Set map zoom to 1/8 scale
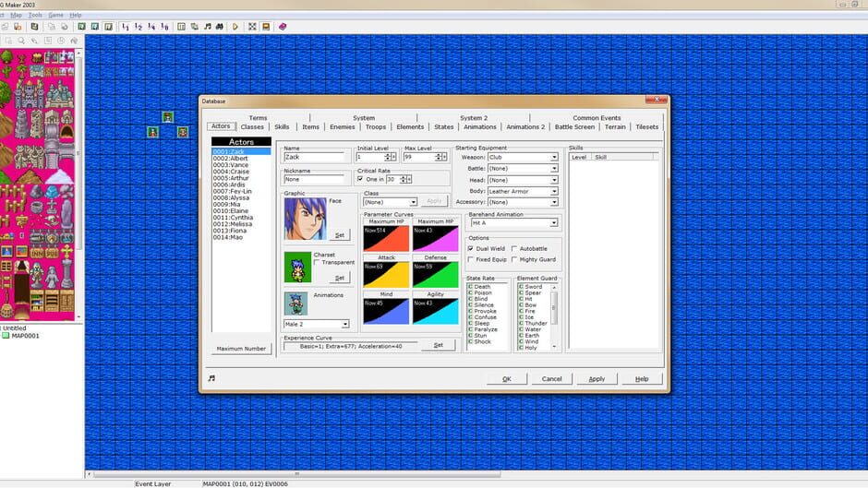Viewport: 868px width, 488px height. [165, 27]
